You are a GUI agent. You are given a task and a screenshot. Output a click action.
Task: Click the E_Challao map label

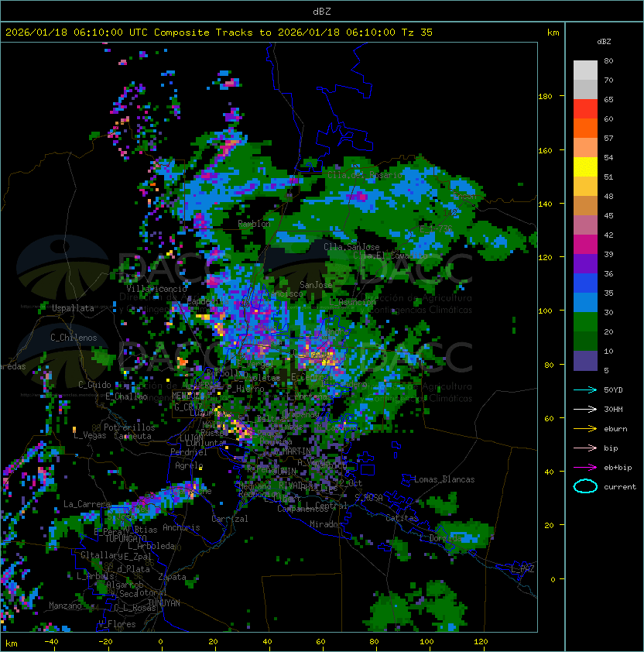point(126,396)
